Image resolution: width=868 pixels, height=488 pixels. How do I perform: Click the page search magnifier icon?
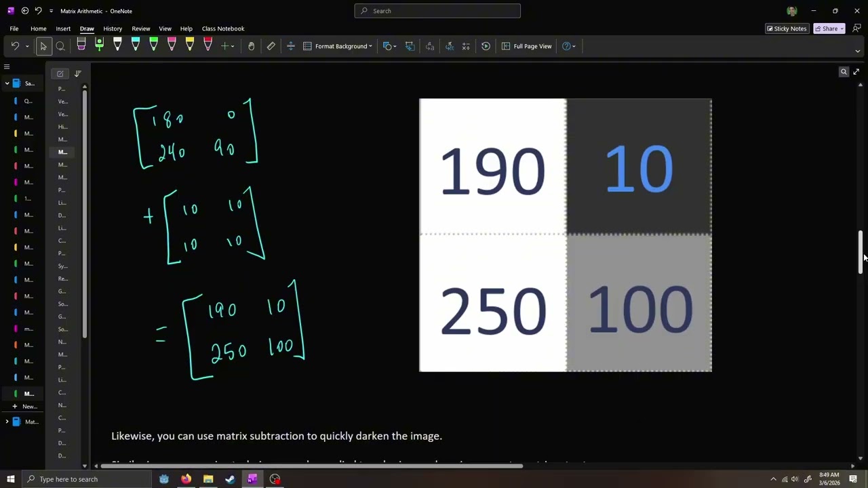844,72
